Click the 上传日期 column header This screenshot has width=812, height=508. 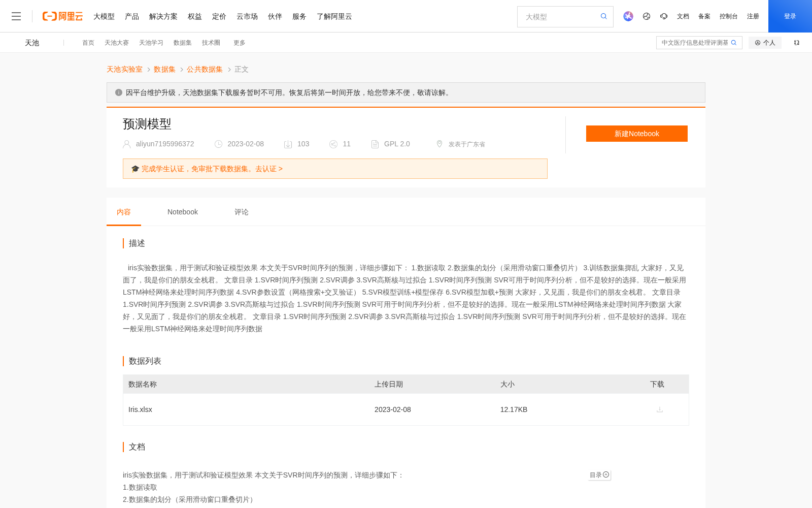[x=389, y=384]
